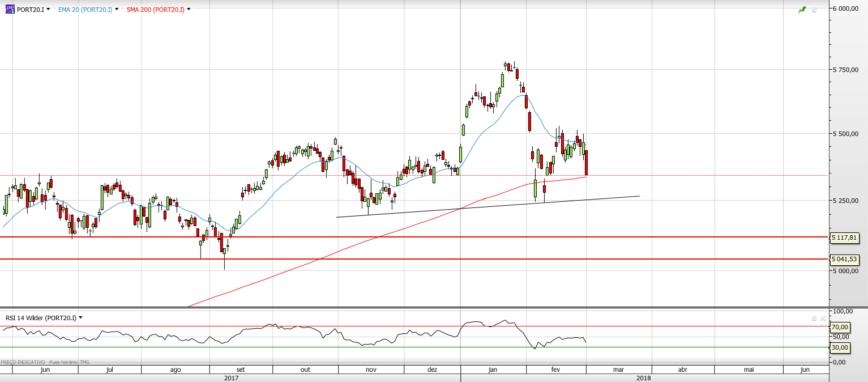Select the 5 117,81 horizontal line price label
The width and height of the screenshot is (868, 382).
(845, 237)
